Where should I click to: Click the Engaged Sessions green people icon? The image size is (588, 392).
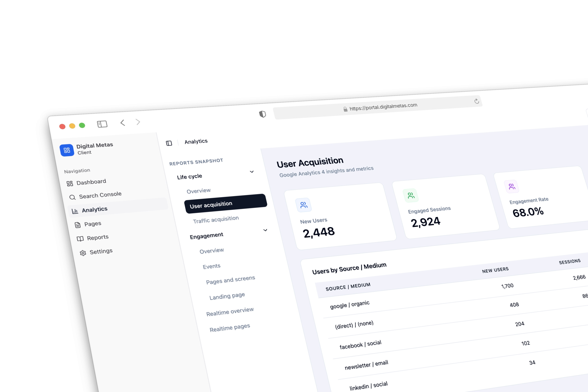(411, 196)
